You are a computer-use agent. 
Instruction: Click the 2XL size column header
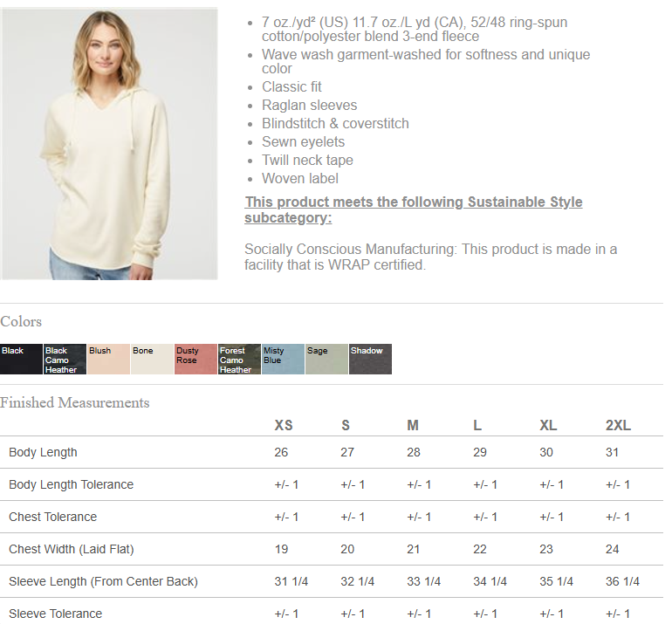click(618, 425)
